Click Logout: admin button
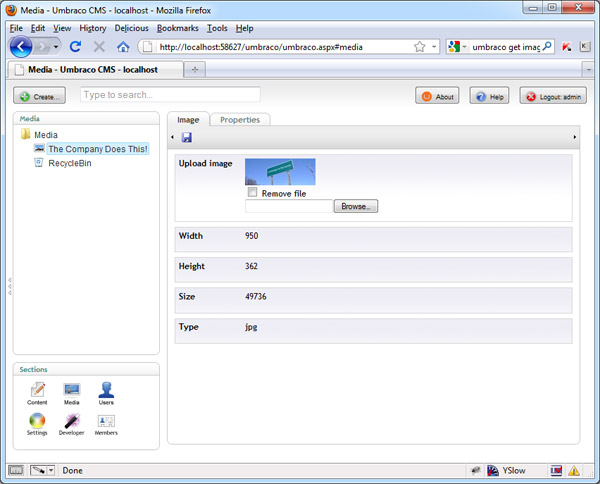The image size is (600, 484). coord(553,96)
